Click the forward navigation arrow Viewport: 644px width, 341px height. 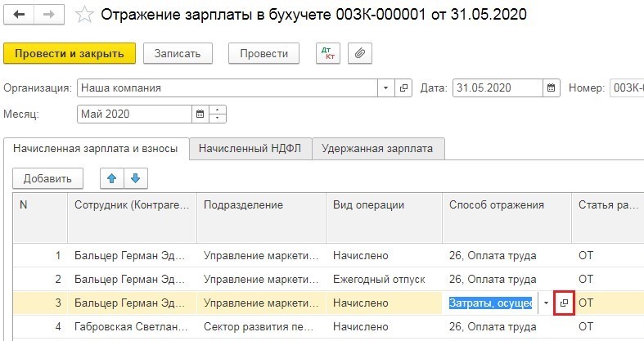(48, 16)
